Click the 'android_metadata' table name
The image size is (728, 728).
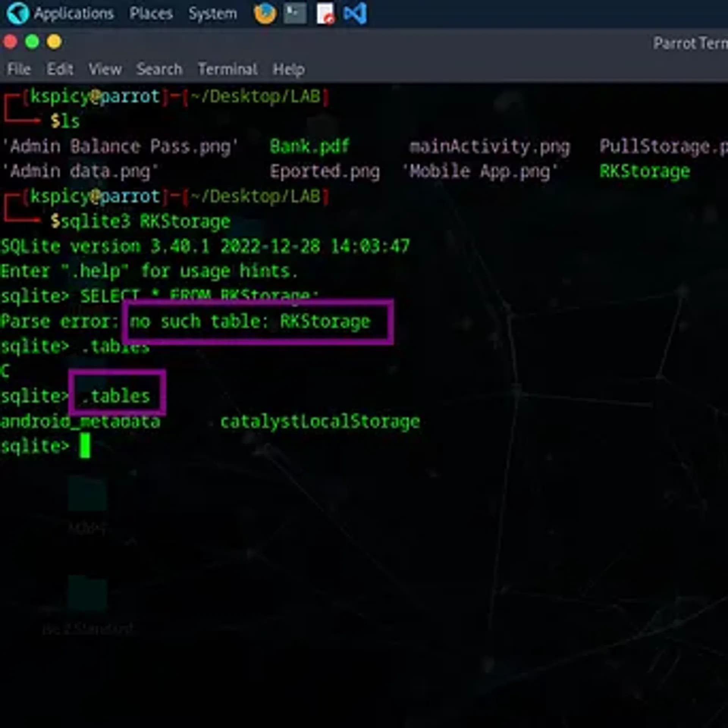pos(80,422)
